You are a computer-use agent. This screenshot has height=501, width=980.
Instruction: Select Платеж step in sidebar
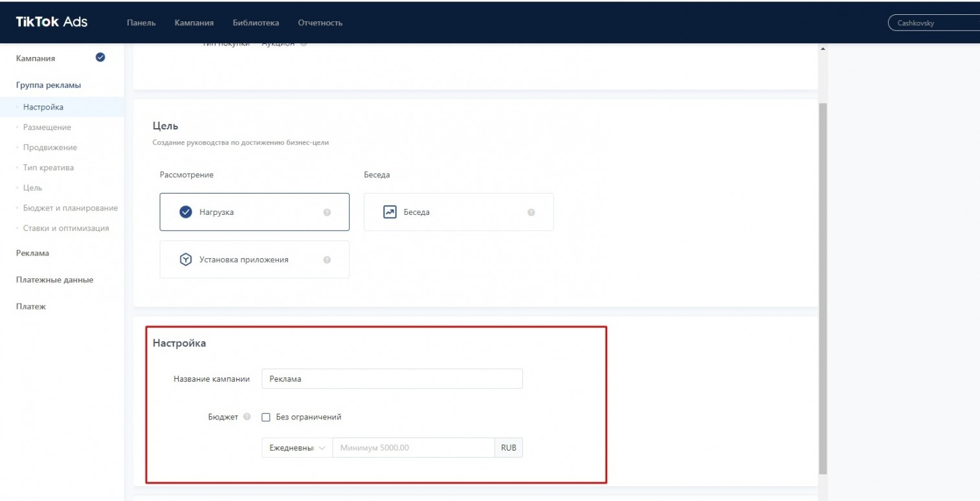30,306
